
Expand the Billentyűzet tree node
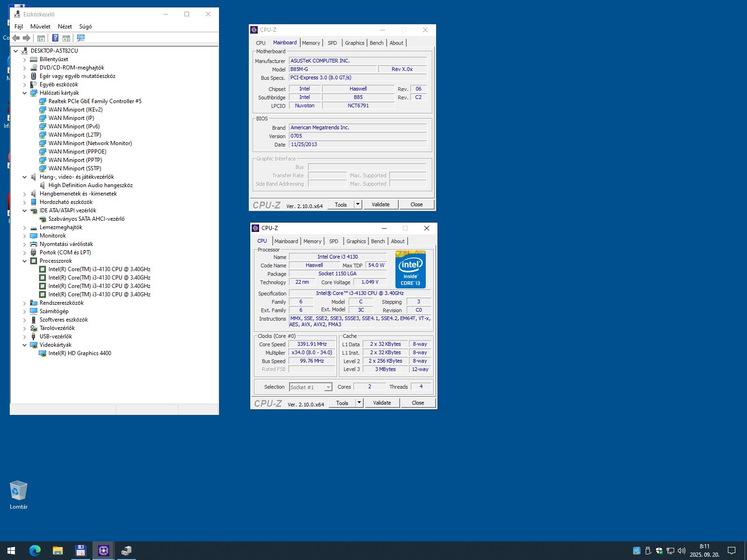(x=25, y=59)
